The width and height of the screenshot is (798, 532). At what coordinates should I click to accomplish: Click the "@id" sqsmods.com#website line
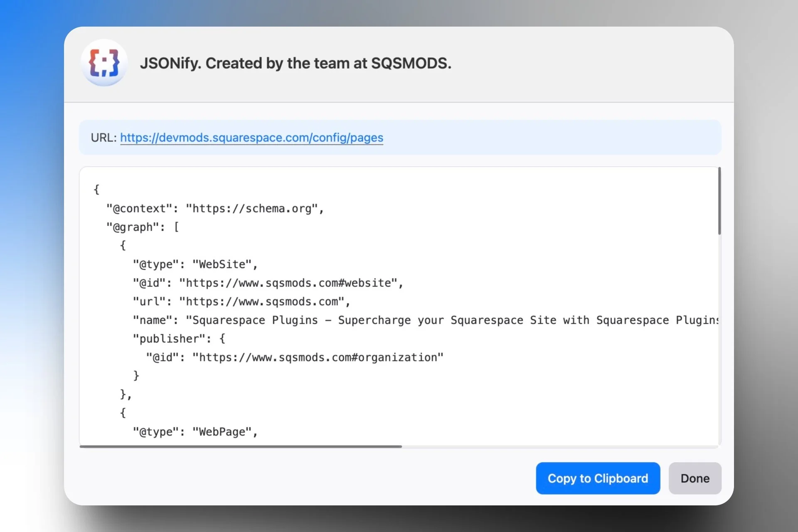268,283
